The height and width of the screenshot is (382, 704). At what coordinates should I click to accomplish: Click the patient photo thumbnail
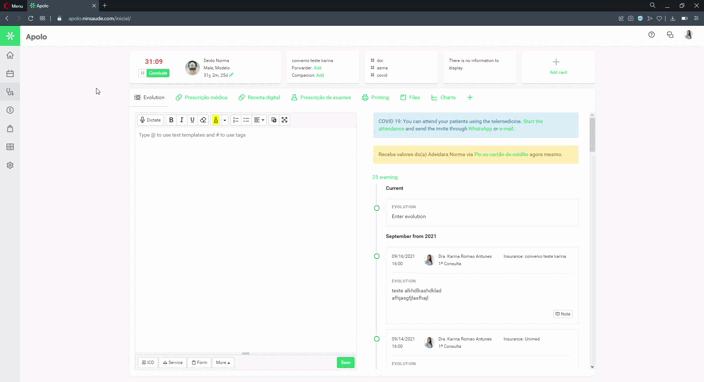pos(192,68)
